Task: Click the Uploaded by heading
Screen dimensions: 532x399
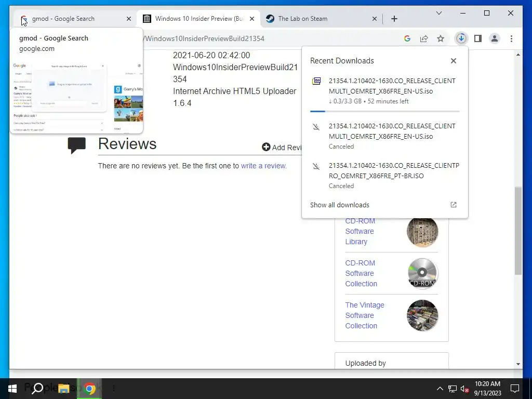Action: [365, 363]
